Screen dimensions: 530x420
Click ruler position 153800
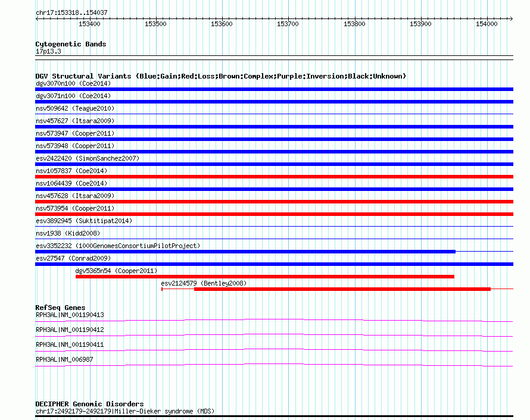coord(354,24)
